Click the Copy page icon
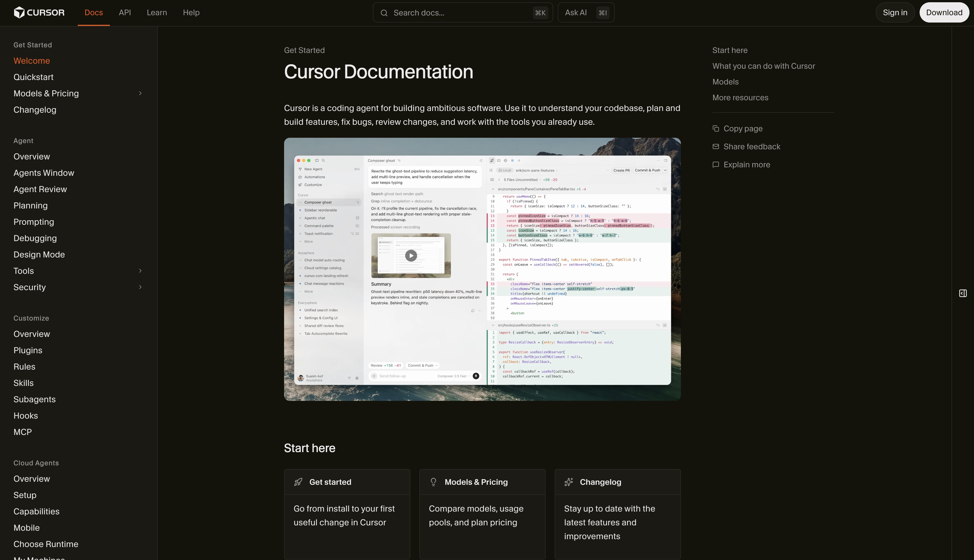The height and width of the screenshot is (560, 974). click(x=716, y=128)
